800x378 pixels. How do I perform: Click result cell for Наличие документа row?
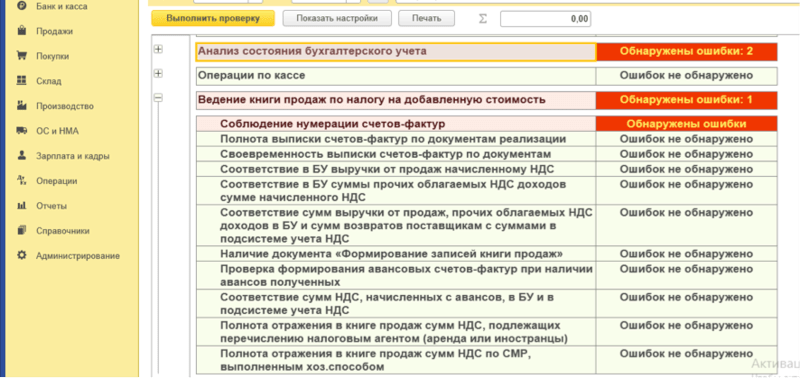pos(686,254)
